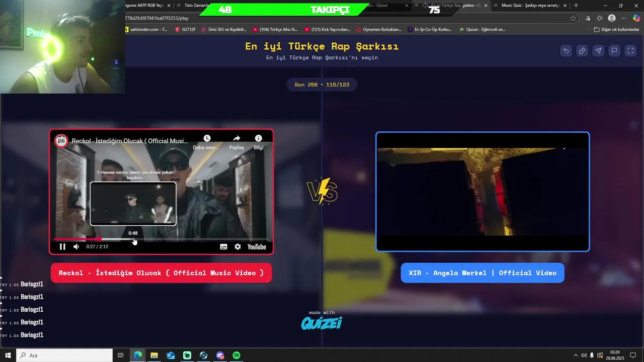This screenshot has height=362, width=644.
Task: Report quiz with flag icon
Action: click(x=614, y=50)
